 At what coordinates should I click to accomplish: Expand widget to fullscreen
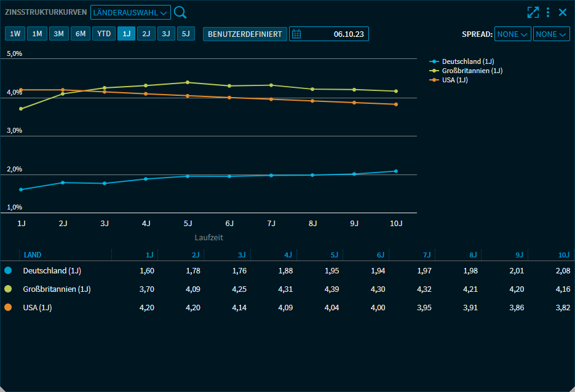[533, 12]
